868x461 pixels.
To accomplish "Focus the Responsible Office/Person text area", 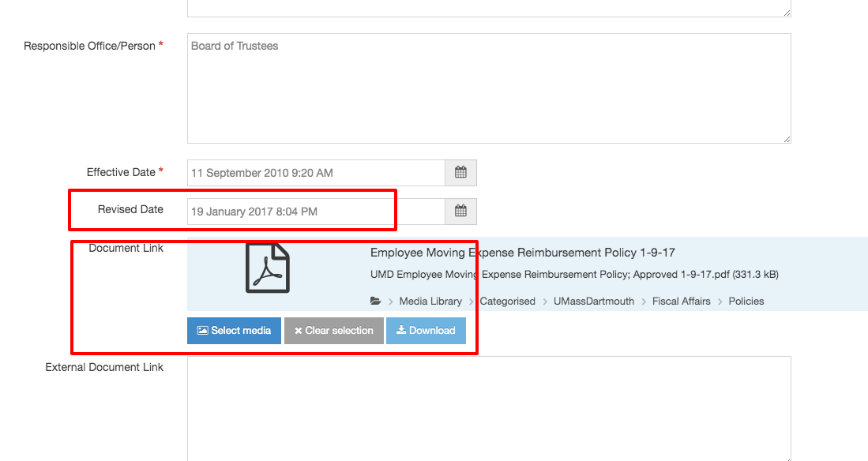I will click(x=488, y=88).
